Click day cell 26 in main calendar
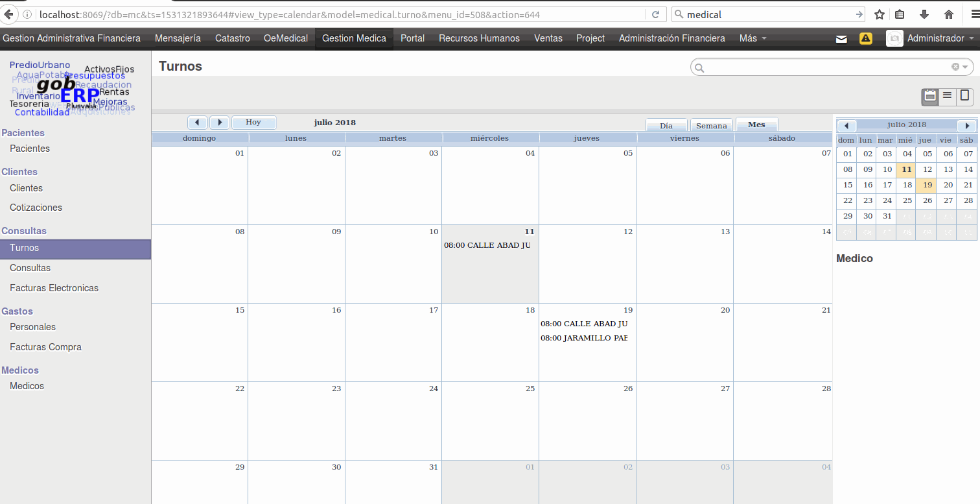Image resolution: width=980 pixels, height=504 pixels. coord(587,421)
